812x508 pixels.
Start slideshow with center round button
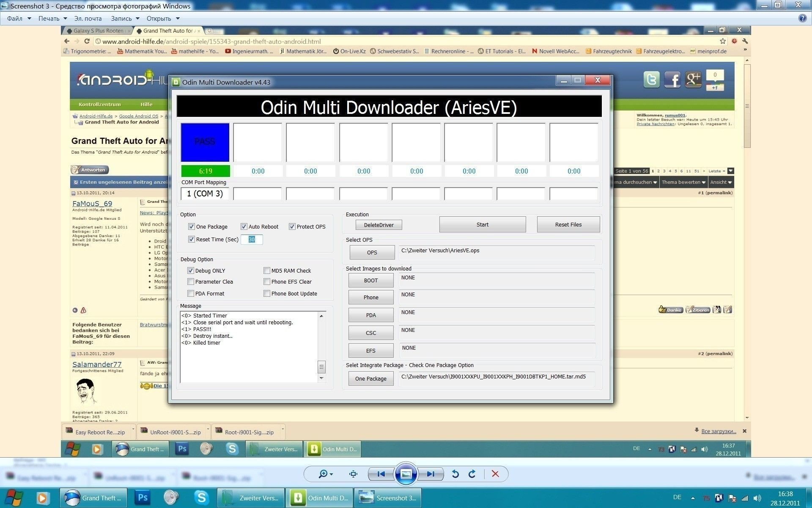406,474
